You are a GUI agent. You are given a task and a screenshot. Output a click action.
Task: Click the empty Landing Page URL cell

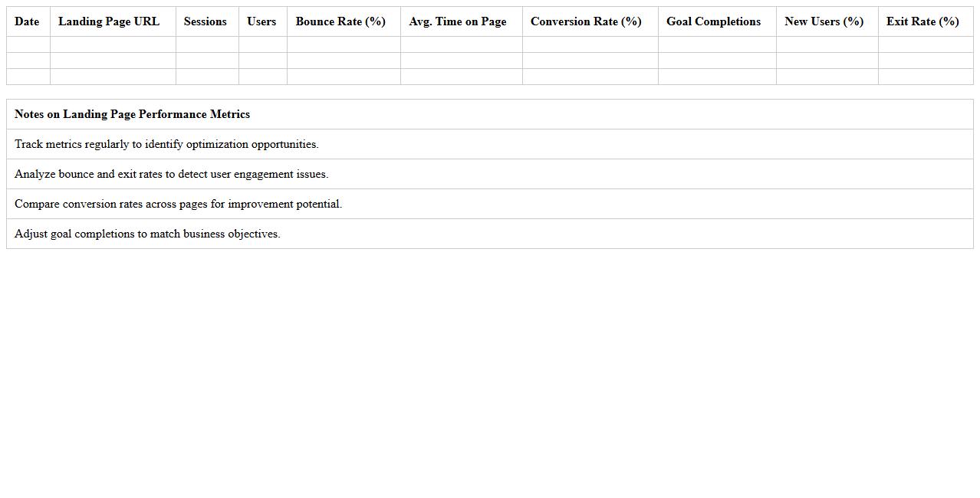[x=112, y=44]
